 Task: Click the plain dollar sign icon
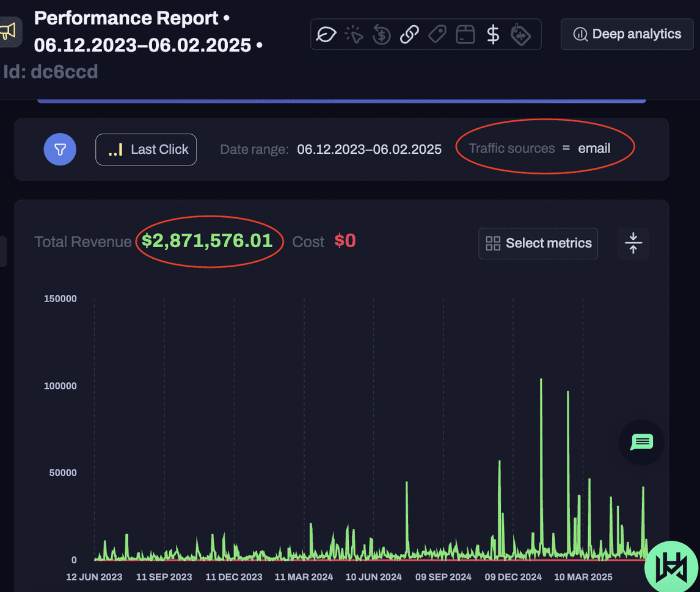[493, 34]
